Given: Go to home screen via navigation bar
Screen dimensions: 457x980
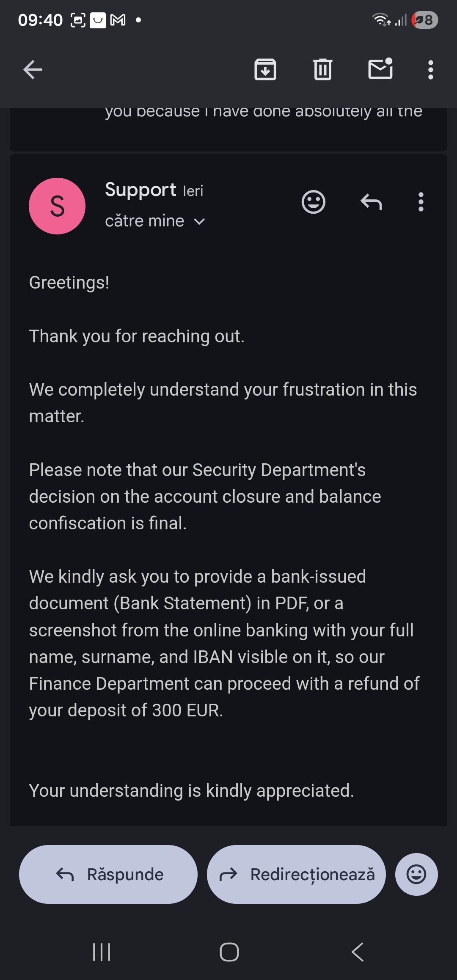Looking at the screenshot, I should point(229,952).
